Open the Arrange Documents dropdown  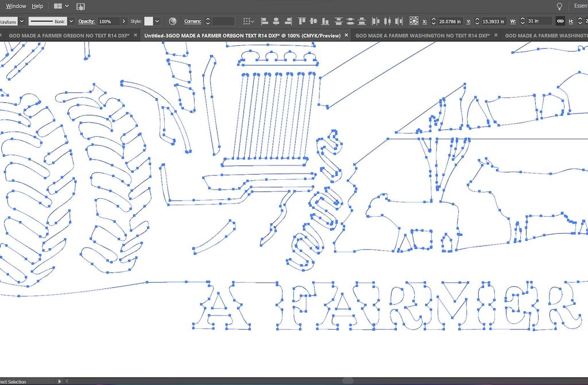click(61, 6)
